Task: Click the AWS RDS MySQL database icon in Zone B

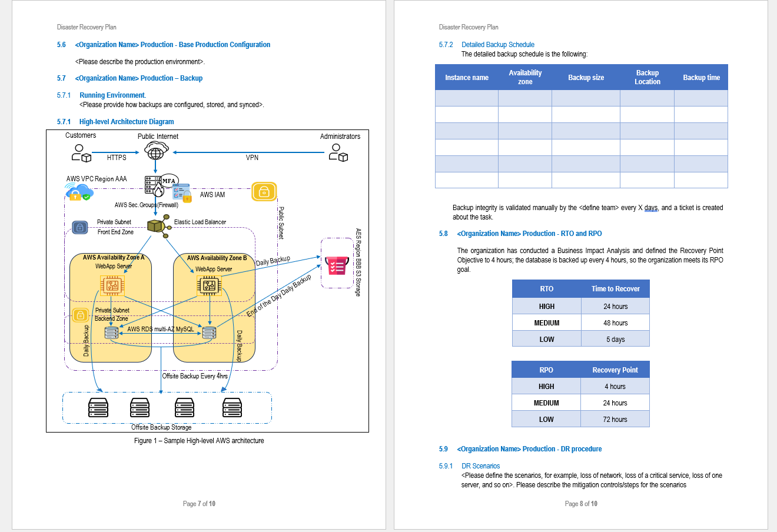Action: click(x=210, y=332)
